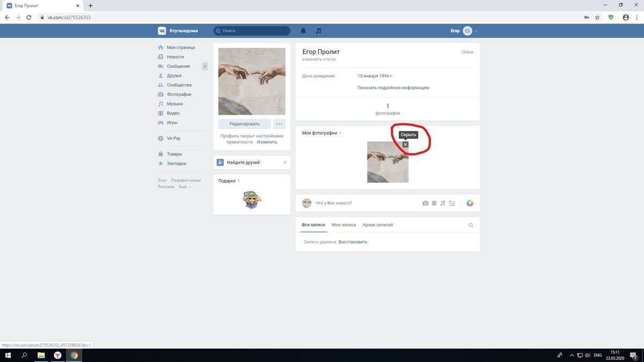Image resolution: width=644 pixels, height=362 pixels.
Task: Click the Поиск search field
Action: point(252,31)
